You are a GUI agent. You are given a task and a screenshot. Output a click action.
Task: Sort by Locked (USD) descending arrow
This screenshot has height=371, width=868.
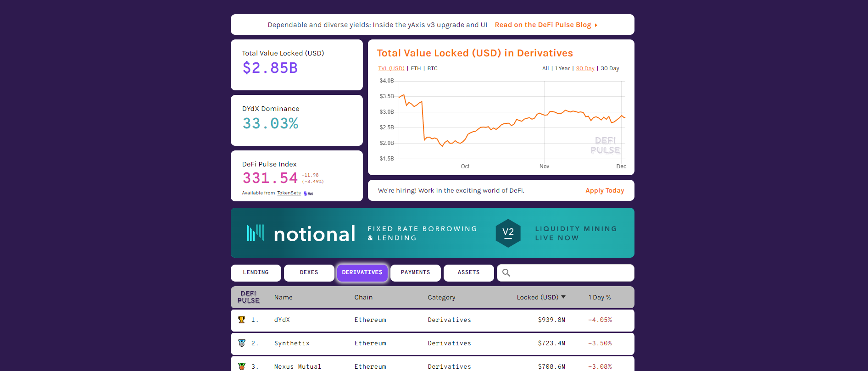[563, 297]
